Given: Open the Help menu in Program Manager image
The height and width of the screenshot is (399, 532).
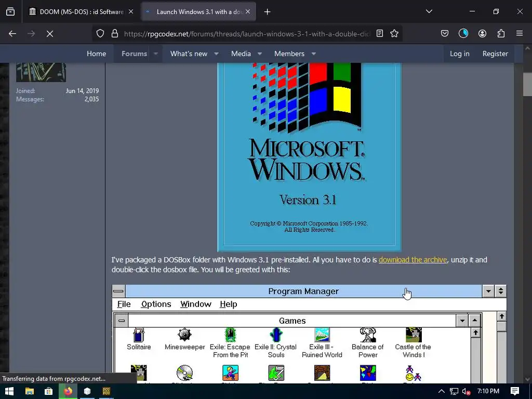Looking at the screenshot, I should 229,304.
